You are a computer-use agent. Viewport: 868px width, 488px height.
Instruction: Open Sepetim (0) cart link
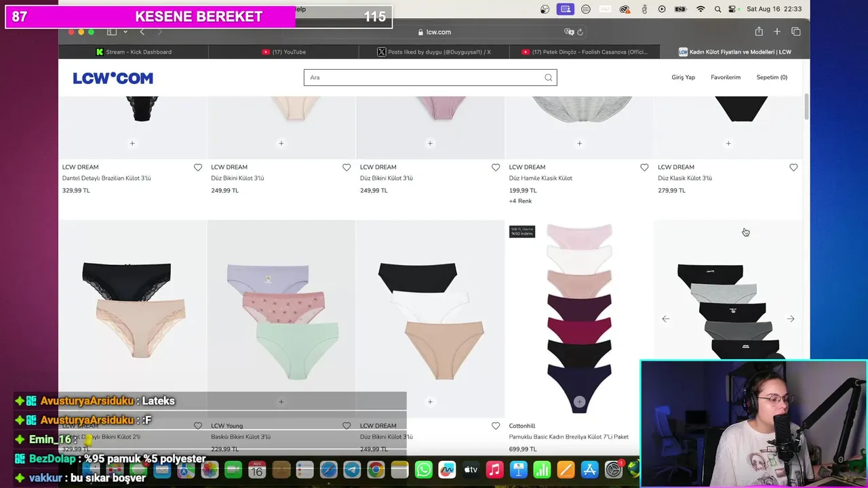[772, 77]
